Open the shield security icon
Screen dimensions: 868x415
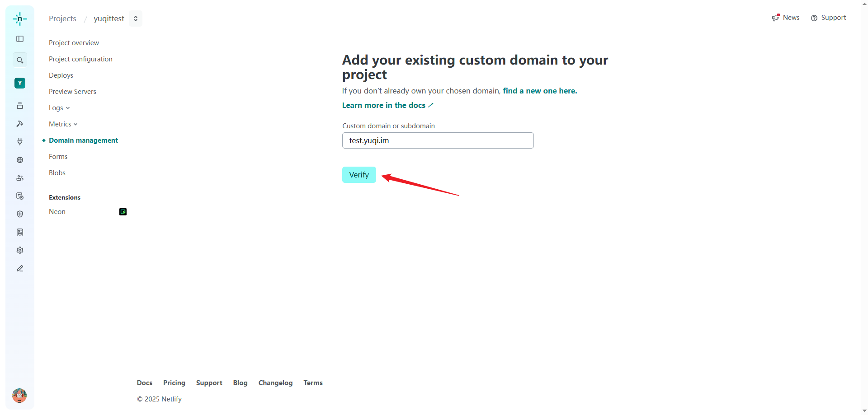click(20, 214)
